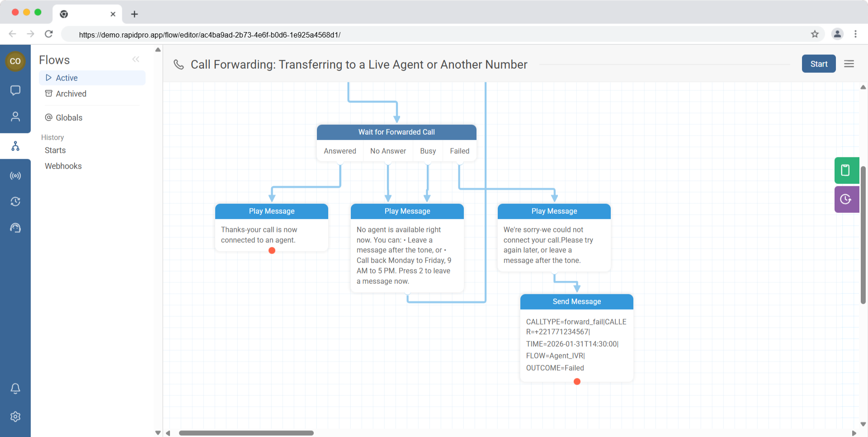Open the Campaigns broadcast icon
Viewport: 868px width, 437px height.
pos(15,176)
